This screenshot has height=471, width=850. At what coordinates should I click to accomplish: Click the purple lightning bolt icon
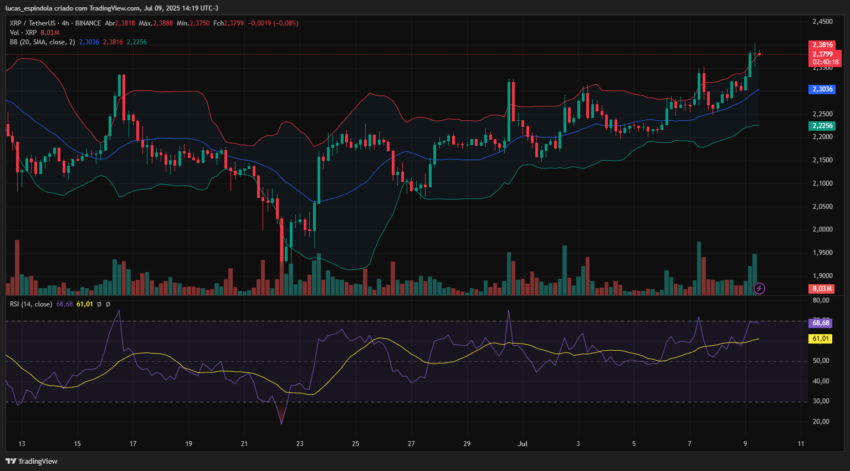[759, 288]
